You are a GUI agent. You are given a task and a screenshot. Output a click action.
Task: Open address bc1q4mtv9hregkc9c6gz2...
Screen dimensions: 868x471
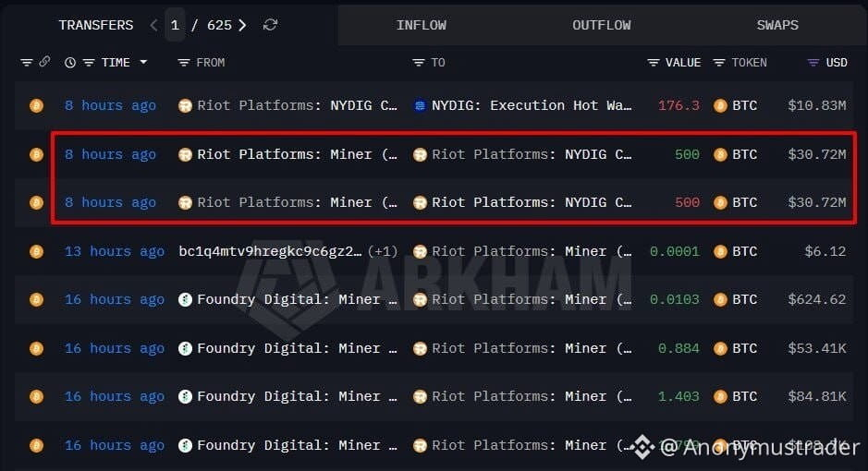(x=270, y=251)
